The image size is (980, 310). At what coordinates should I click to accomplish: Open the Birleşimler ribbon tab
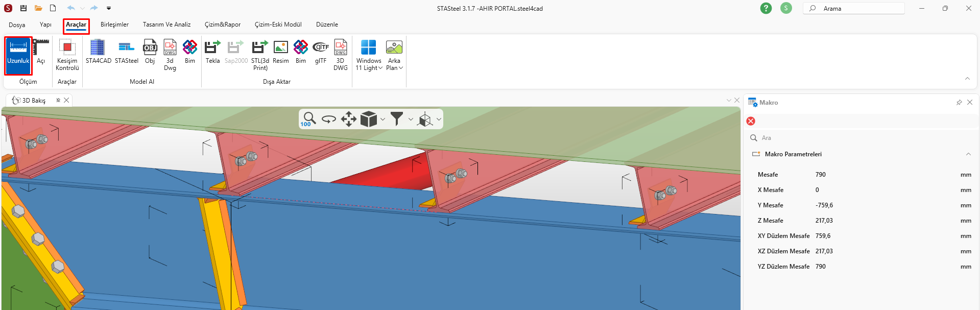(114, 25)
